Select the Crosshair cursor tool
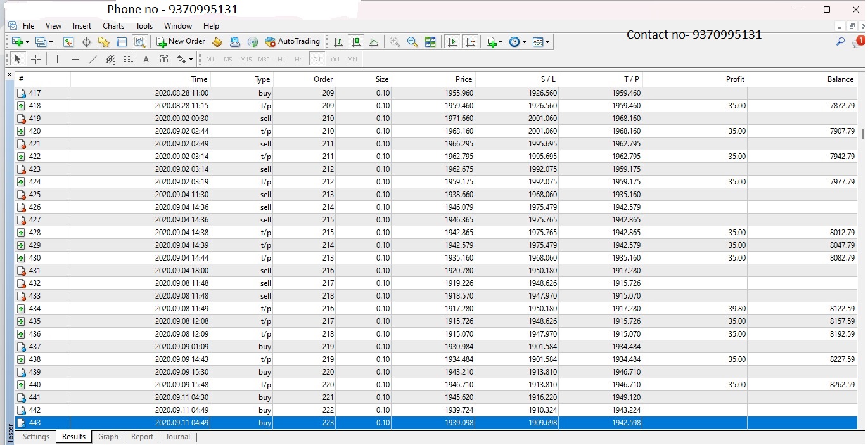 tap(36, 60)
